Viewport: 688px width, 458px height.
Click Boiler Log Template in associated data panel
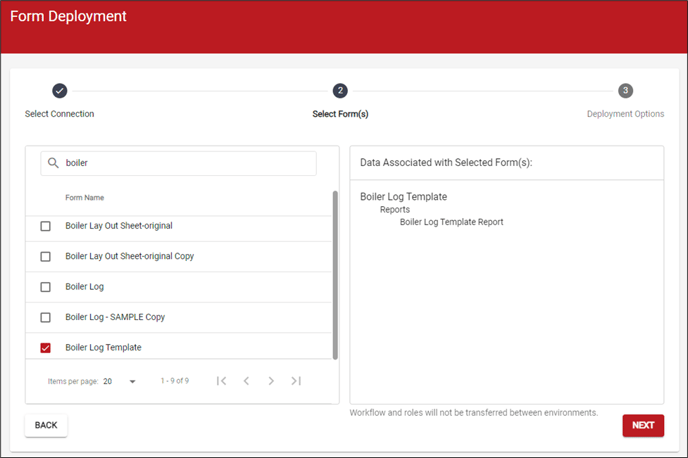[403, 197]
